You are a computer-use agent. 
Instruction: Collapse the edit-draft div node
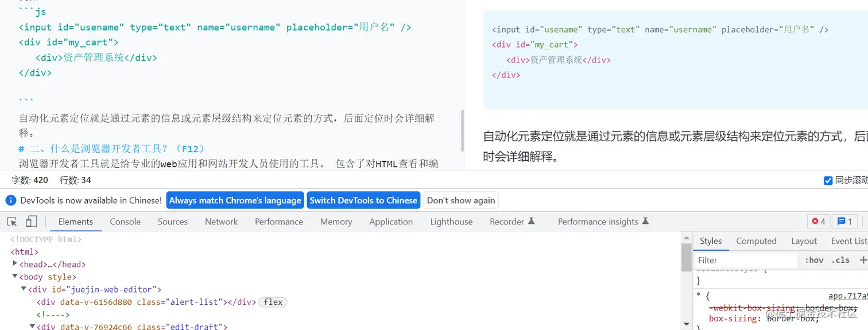32,327
